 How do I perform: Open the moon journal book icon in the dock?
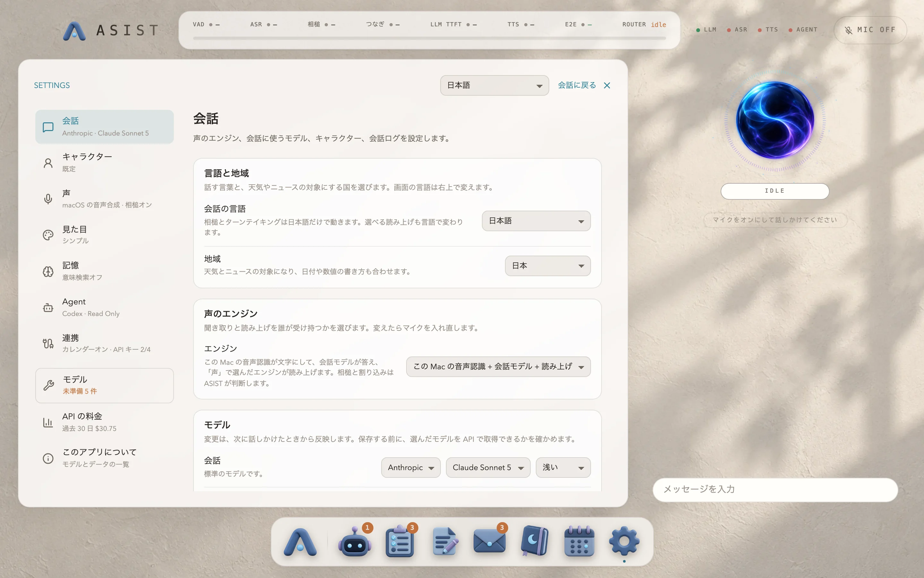click(535, 541)
